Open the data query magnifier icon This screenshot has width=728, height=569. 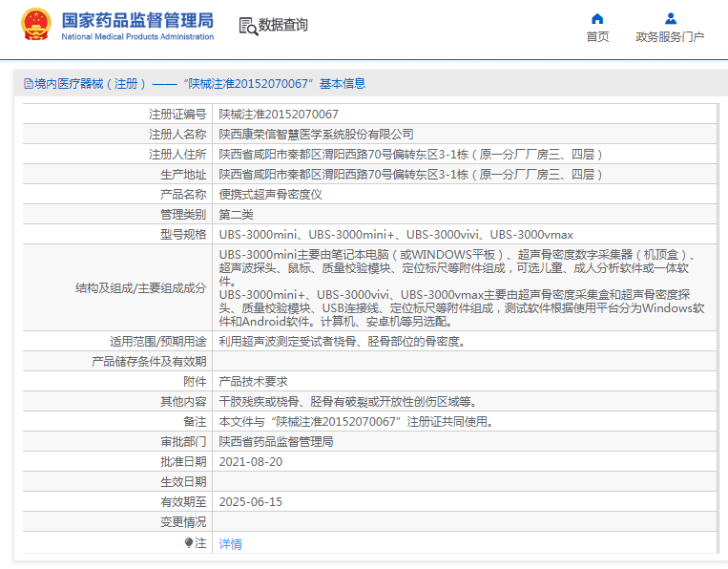[248, 26]
